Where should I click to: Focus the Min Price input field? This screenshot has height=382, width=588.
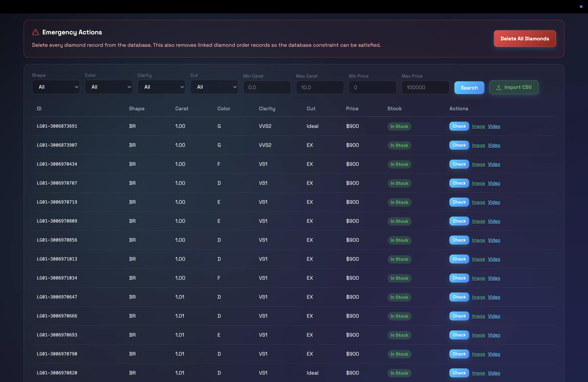click(x=373, y=87)
